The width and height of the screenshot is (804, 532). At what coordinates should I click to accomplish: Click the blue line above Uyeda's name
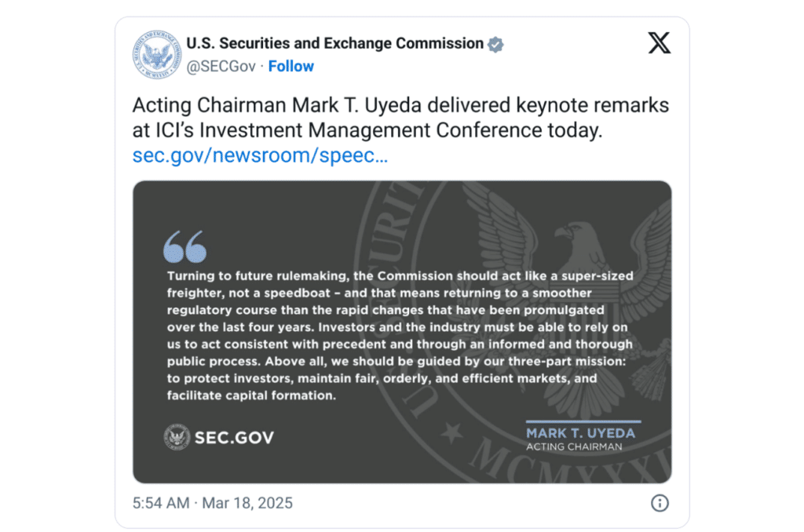(x=583, y=422)
